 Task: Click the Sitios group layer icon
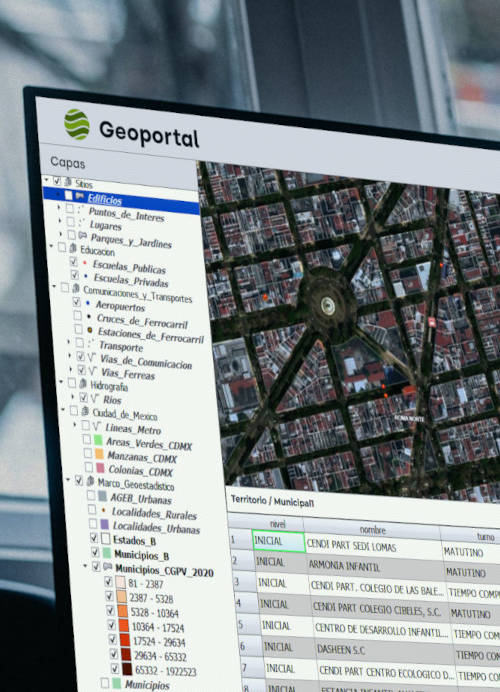tap(68, 181)
